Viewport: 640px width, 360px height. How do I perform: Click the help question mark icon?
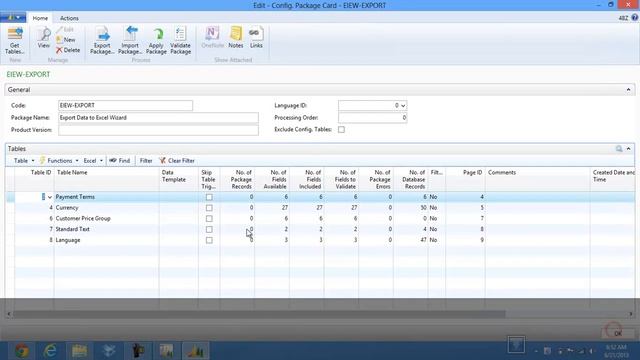[635, 18]
